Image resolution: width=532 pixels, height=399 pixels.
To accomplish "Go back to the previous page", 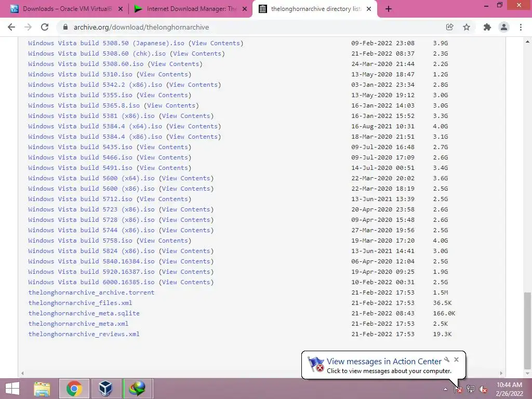I will tap(11, 27).
